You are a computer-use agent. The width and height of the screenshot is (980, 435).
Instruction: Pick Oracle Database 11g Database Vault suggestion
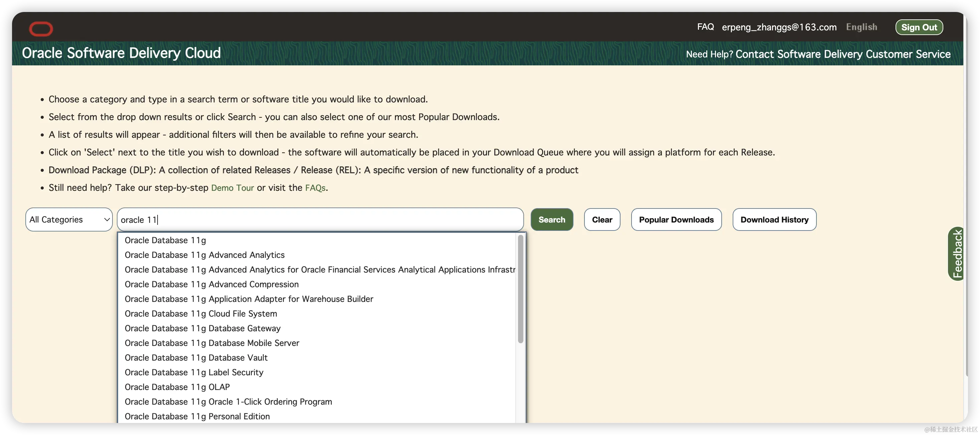196,358
